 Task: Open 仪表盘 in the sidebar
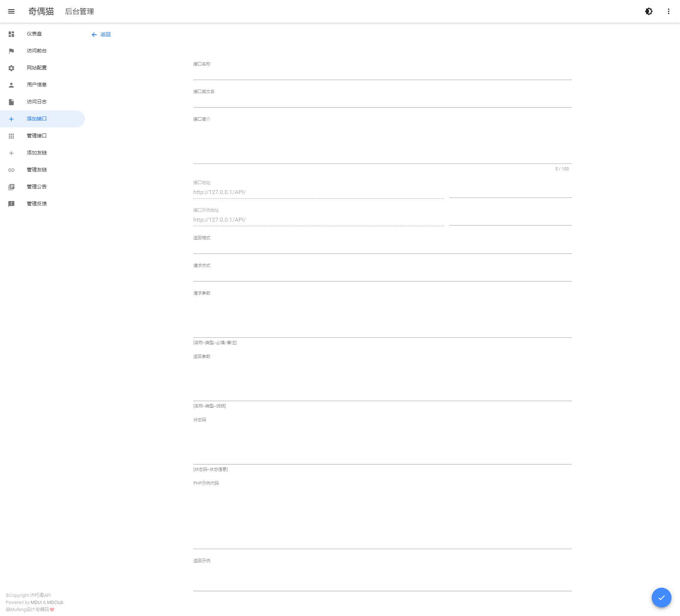(x=42, y=34)
